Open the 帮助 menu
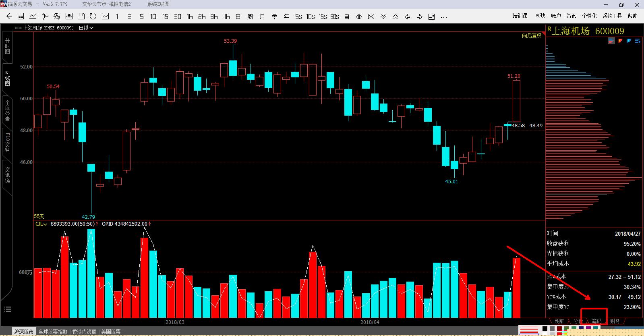This screenshot has height=336, width=644. pyautogui.click(x=633, y=16)
